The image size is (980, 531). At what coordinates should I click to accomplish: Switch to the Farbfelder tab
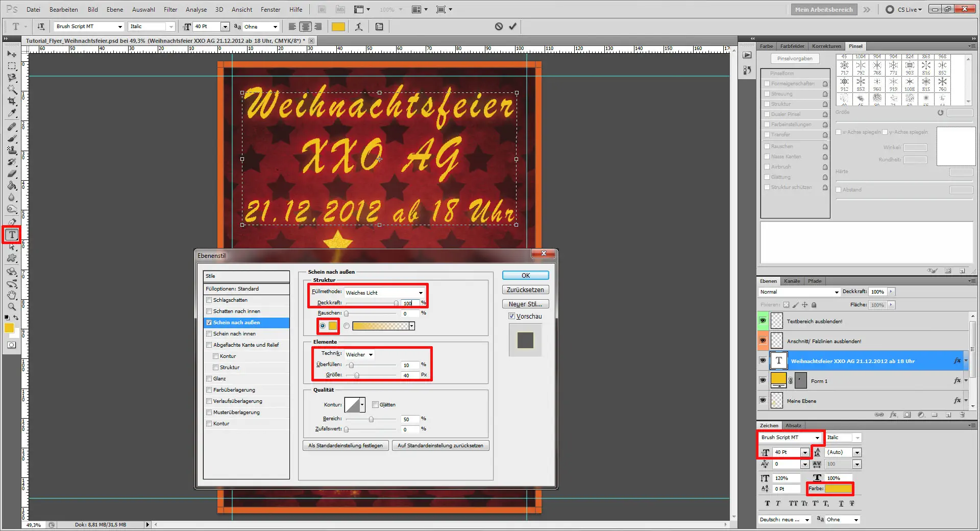click(792, 46)
